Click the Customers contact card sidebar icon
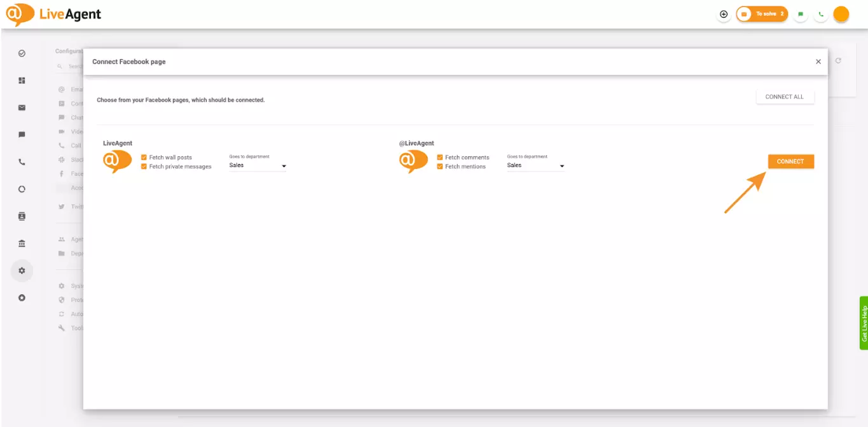Screen dimensions: 868x427 tap(22, 216)
